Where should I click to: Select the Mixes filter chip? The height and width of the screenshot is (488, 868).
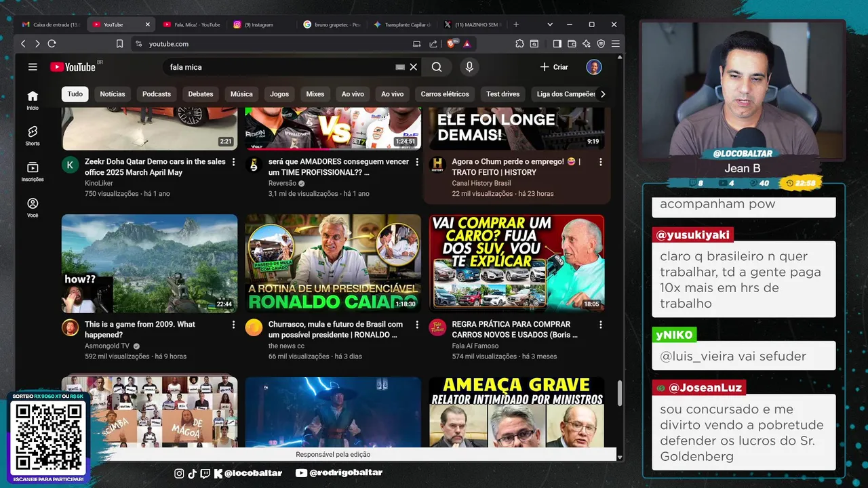(x=315, y=94)
